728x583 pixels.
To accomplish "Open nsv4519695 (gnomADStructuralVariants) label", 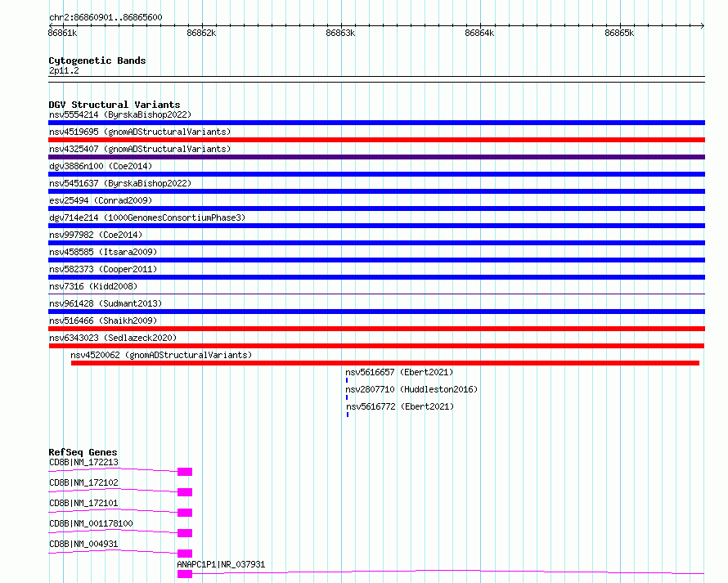I will click(140, 132).
